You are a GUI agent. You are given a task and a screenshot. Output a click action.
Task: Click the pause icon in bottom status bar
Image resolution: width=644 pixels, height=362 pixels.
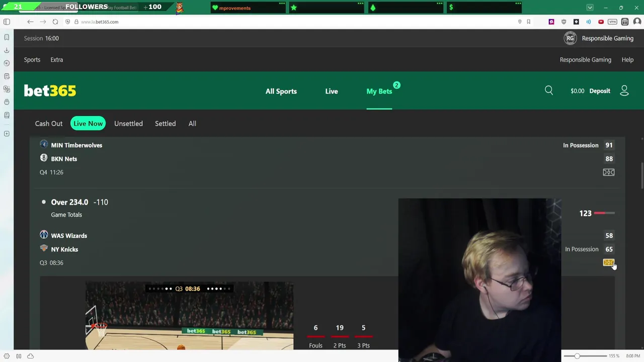[x=19, y=356]
